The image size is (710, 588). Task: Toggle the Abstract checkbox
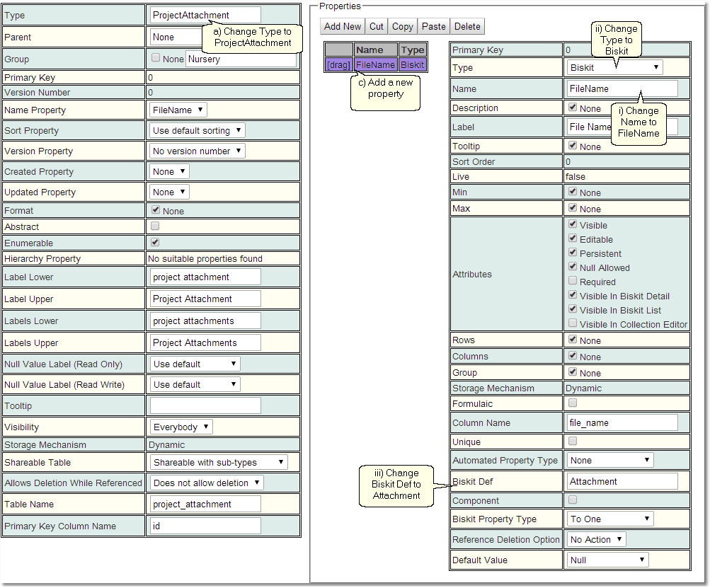(155, 226)
